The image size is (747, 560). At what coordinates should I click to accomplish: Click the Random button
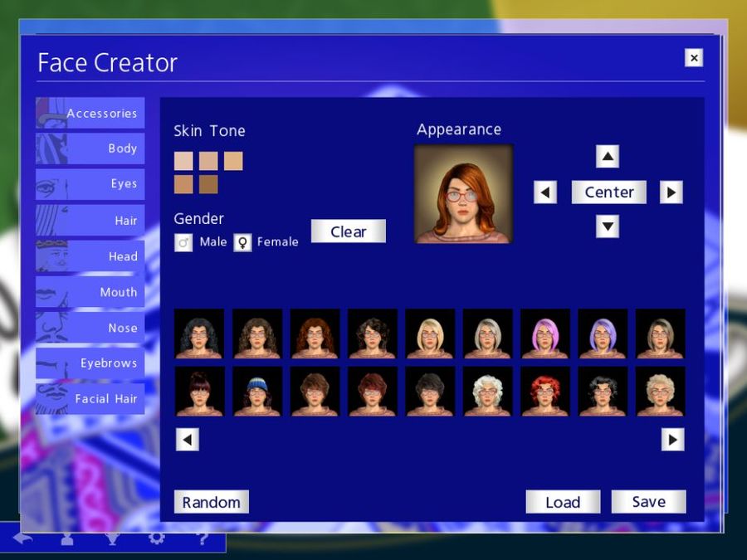211,502
